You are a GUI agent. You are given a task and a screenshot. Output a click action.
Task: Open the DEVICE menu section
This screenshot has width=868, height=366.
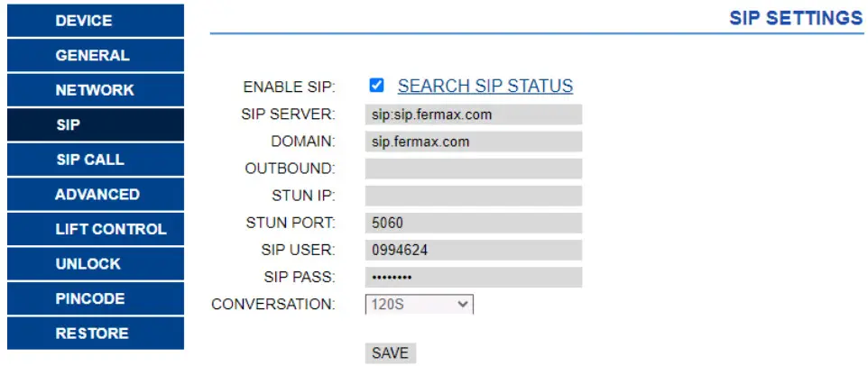point(95,20)
